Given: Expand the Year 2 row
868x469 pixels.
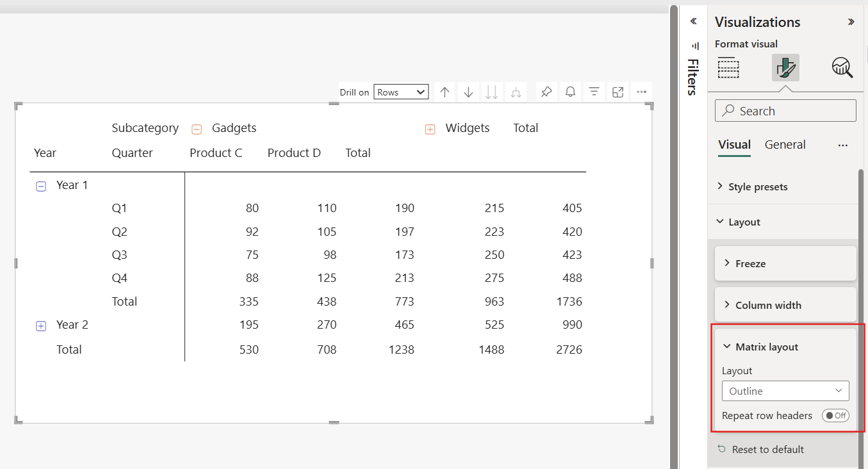Looking at the screenshot, I should (x=41, y=326).
